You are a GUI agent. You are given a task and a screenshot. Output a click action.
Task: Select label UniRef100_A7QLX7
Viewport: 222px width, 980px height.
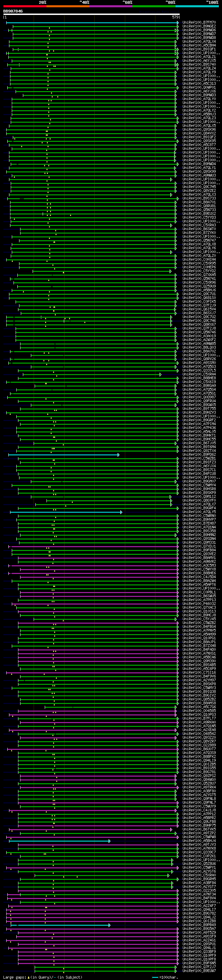(199, 504)
